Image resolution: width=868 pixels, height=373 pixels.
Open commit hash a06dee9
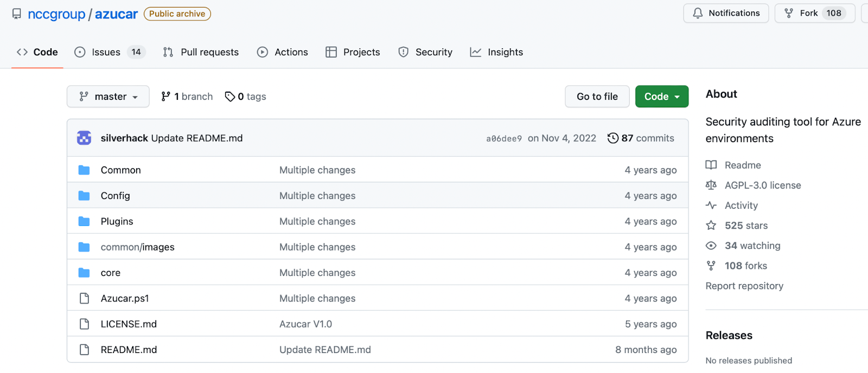coord(504,139)
